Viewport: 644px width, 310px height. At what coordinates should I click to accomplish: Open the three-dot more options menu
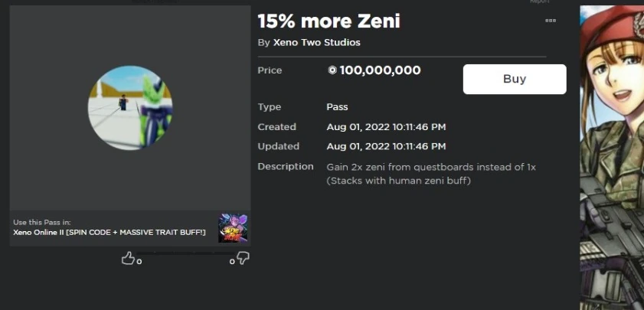click(551, 21)
